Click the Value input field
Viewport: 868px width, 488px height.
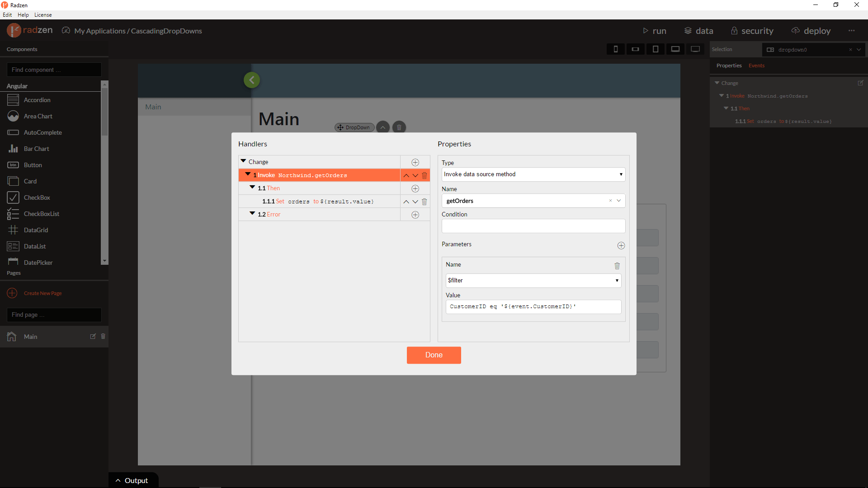pyautogui.click(x=533, y=306)
